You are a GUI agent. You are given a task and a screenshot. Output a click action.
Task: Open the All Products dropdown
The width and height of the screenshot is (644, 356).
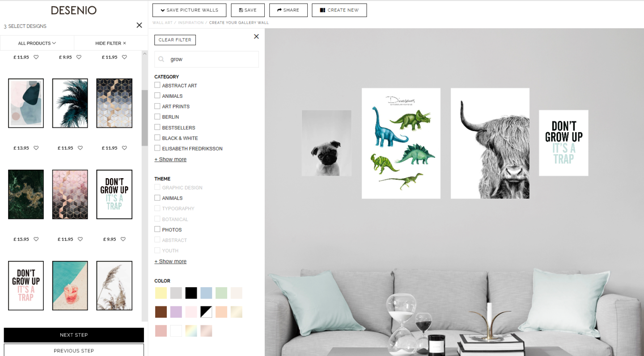(x=37, y=43)
